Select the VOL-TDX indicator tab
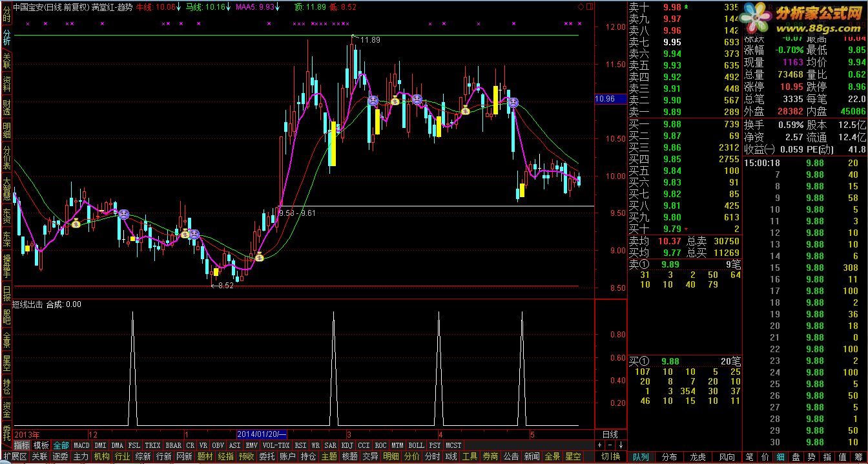Screen dimensions: 868x464 tap(276, 445)
